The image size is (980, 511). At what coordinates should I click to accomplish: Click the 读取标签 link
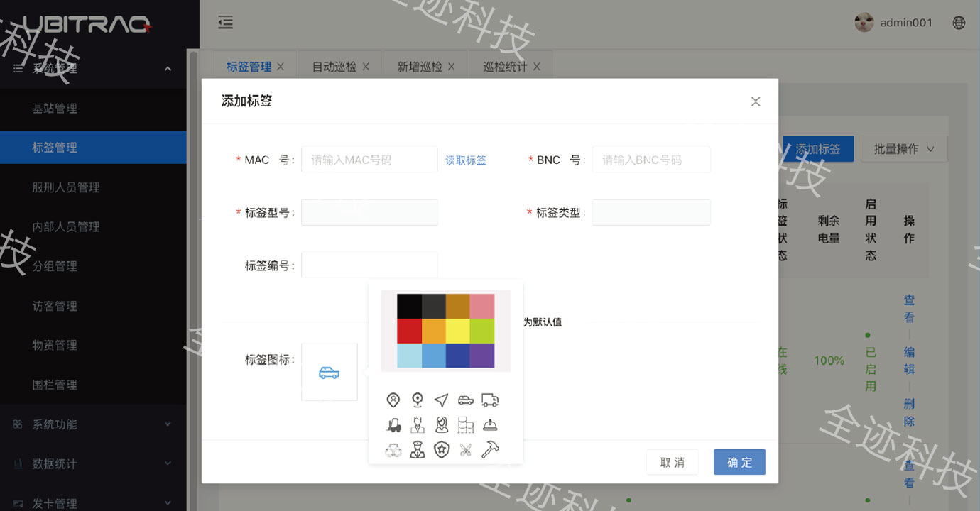[x=466, y=160]
